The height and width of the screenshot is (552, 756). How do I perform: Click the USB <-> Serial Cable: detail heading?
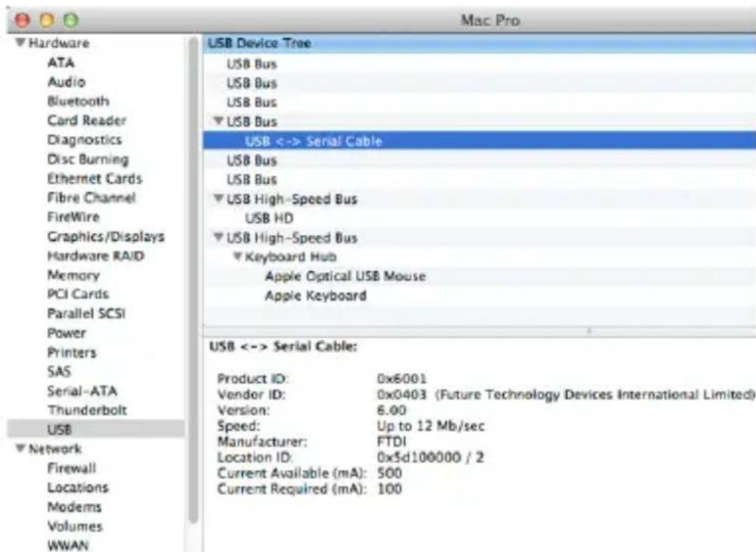point(283,346)
